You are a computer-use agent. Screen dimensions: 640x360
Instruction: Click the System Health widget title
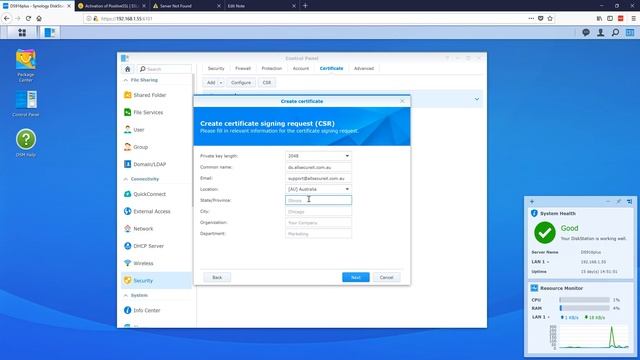pos(558,213)
